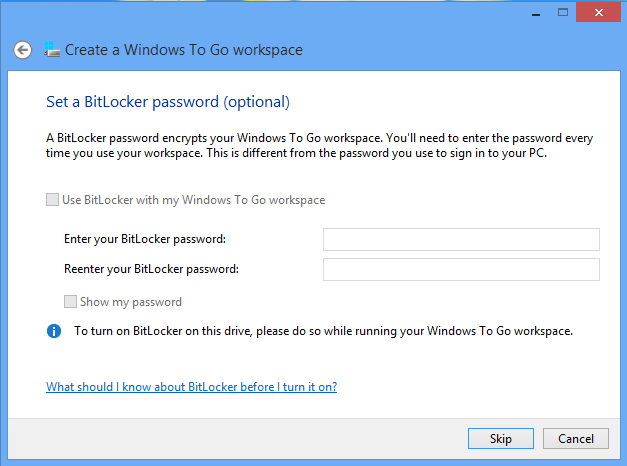Click the Enter your BitLocker password label

click(145, 238)
